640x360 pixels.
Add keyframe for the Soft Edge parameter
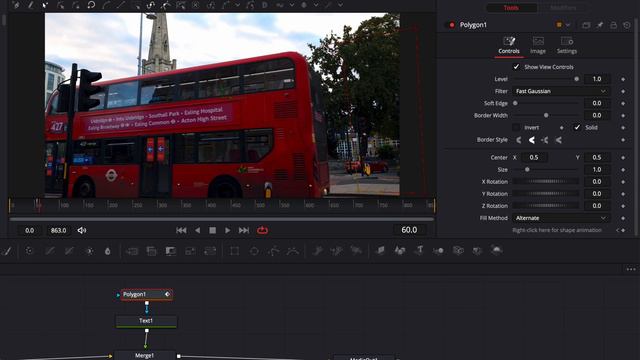(623, 103)
